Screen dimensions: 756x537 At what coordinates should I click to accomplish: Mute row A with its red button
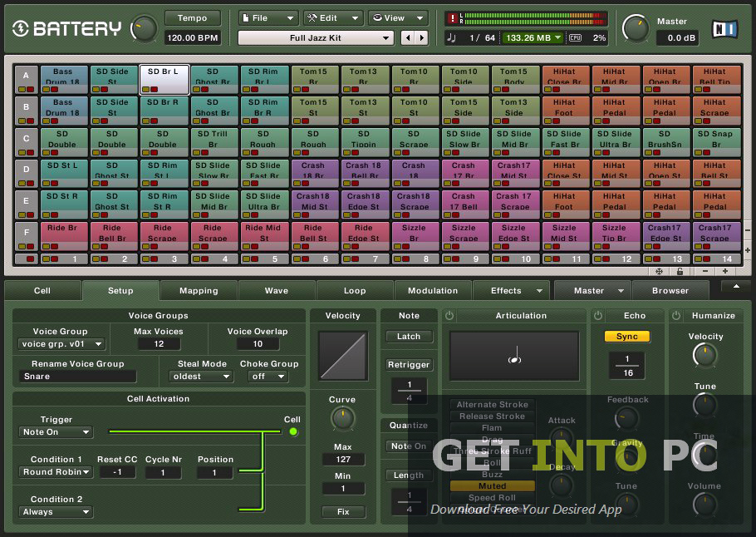31,90
